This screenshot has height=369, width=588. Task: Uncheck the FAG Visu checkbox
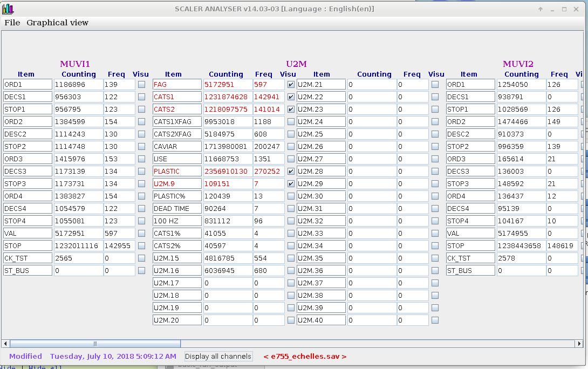tap(291, 85)
